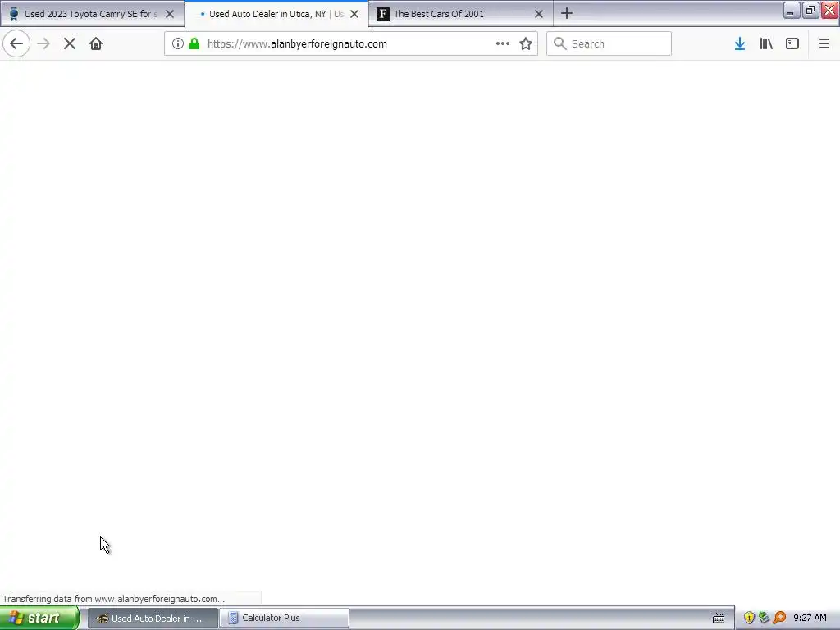
Task: Click the favicon on the Toyota Camry tab
Action: click(x=14, y=14)
